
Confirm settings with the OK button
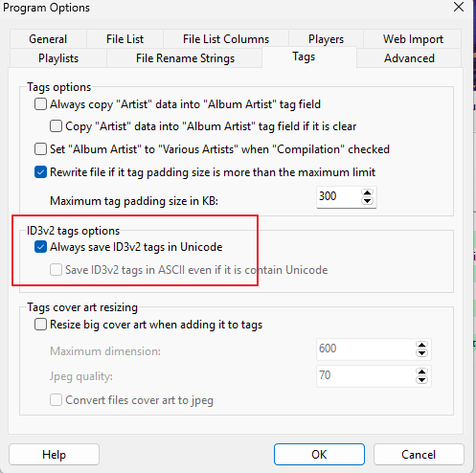click(x=319, y=454)
